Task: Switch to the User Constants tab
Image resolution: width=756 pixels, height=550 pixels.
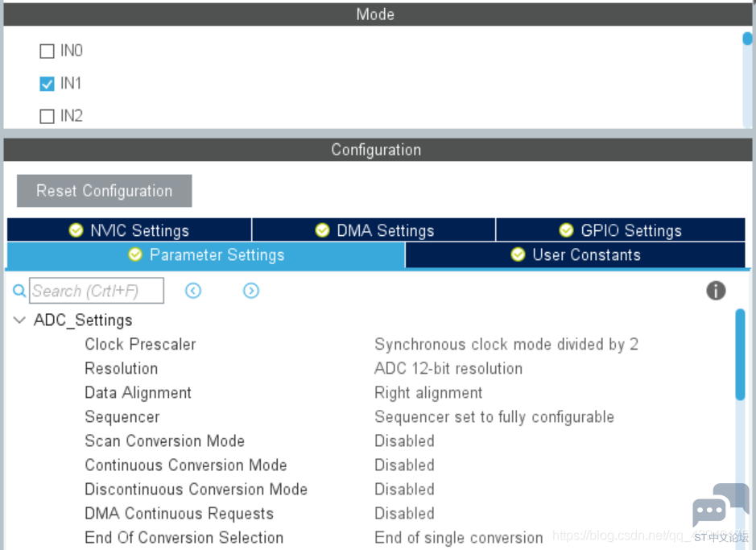Action: 575,254
